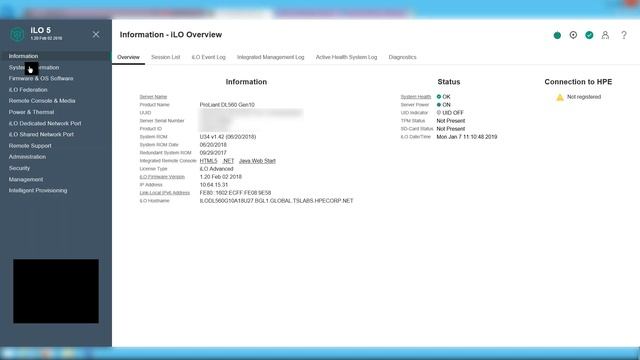The image size is (640, 360).
Task: Click the black remote console thumbnail
Action: click(56, 291)
